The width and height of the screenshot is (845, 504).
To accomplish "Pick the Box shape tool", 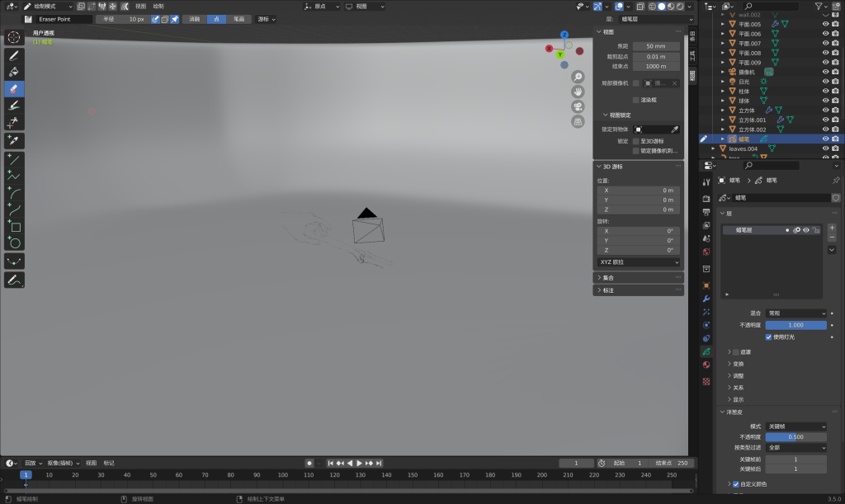I will 15,227.
